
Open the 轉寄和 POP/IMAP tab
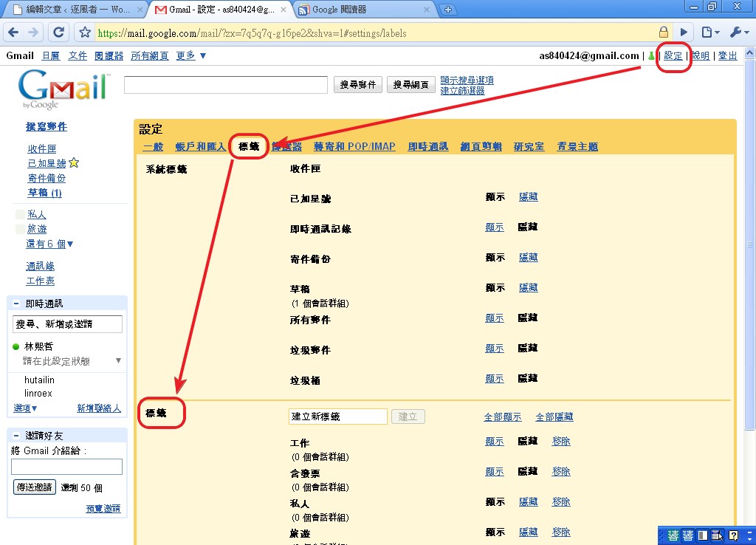(354, 147)
